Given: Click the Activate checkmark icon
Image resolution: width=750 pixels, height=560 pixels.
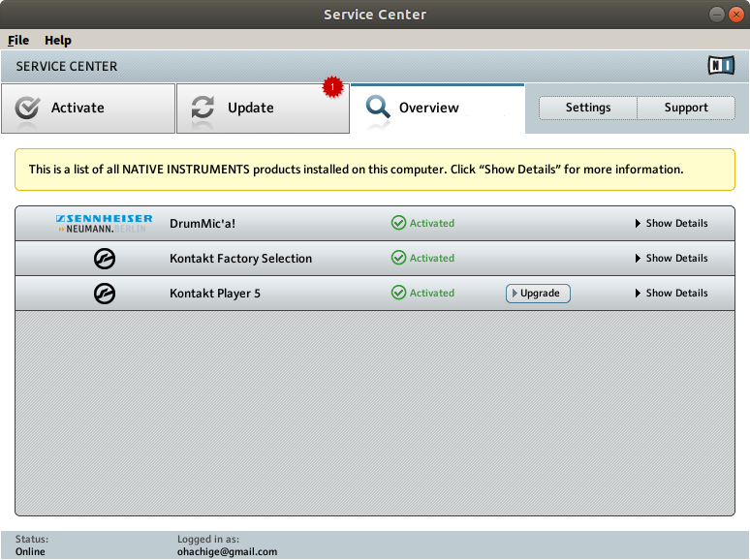Looking at the screenshot, I should pos(27,108).
